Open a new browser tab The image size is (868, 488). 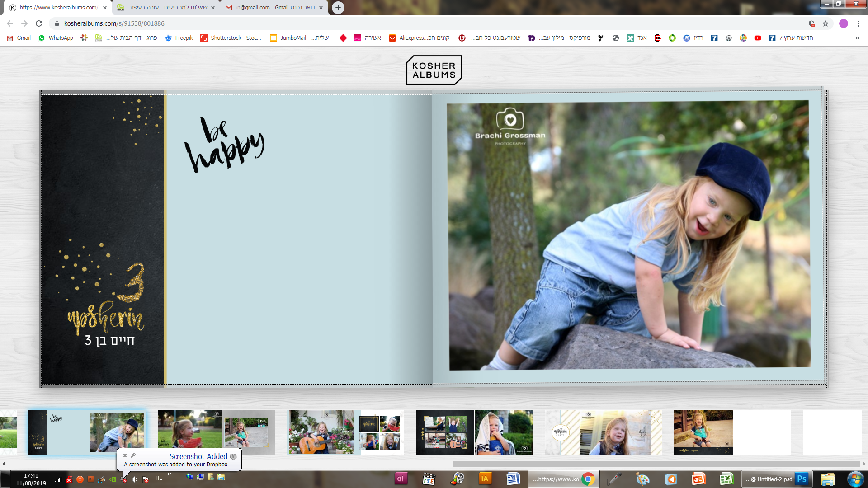338,8
